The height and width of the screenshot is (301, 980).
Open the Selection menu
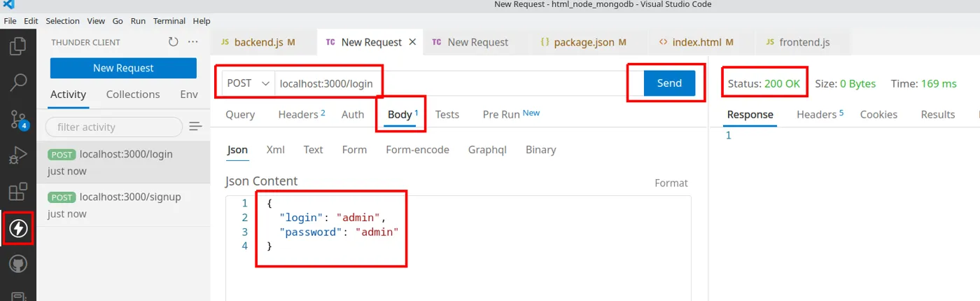pyautogui.click(x=62, y=21)
